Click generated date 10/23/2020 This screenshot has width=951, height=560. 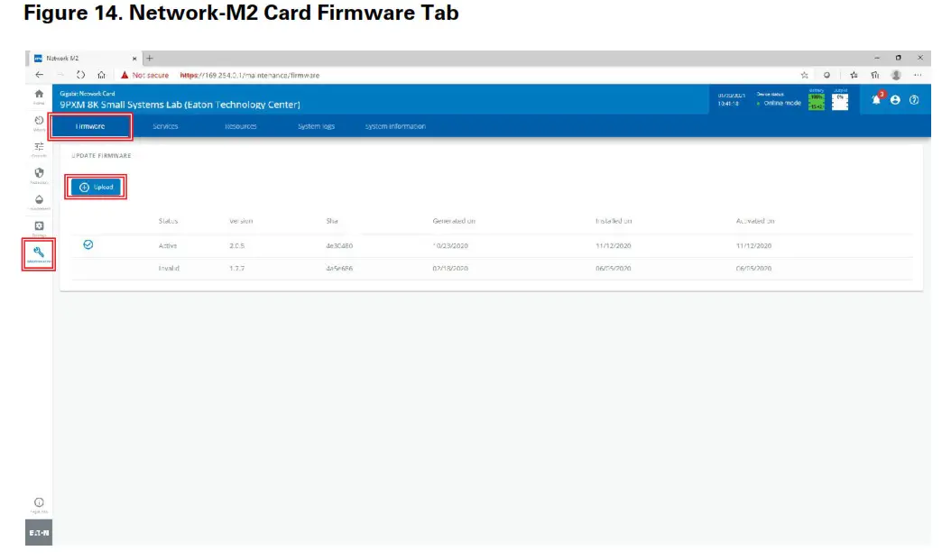(x=450, y=245)
